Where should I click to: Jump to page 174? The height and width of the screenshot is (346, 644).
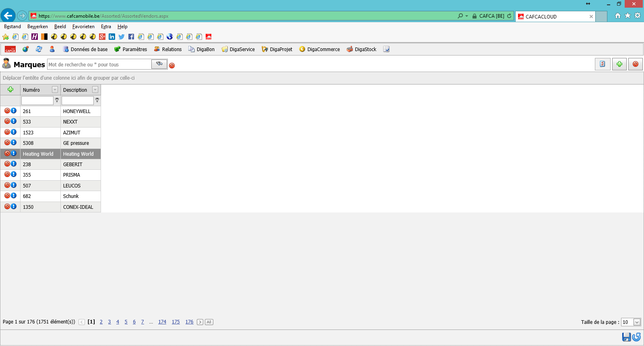pos(162,322)
